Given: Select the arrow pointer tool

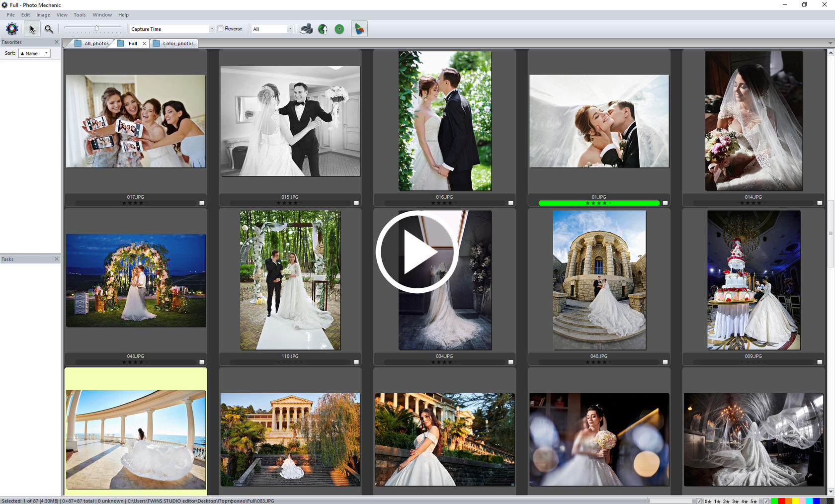Looking at the screenshot, I should point(32,29).
